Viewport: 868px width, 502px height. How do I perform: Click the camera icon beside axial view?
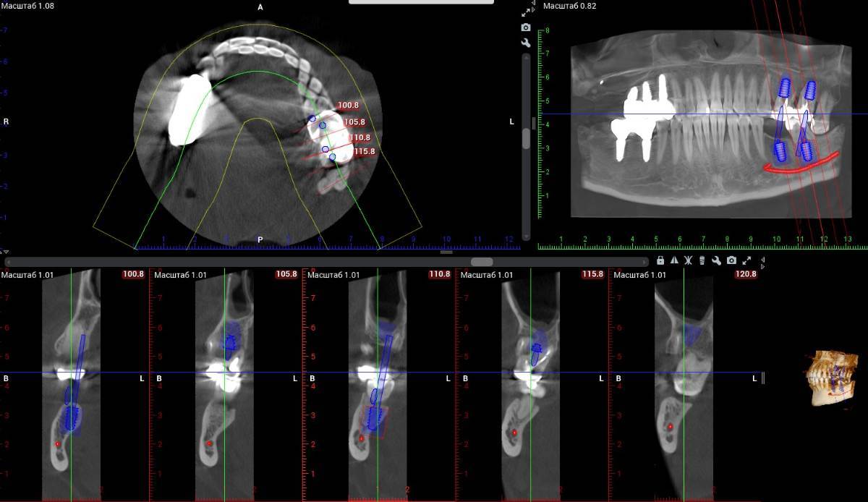pos(526,27)
